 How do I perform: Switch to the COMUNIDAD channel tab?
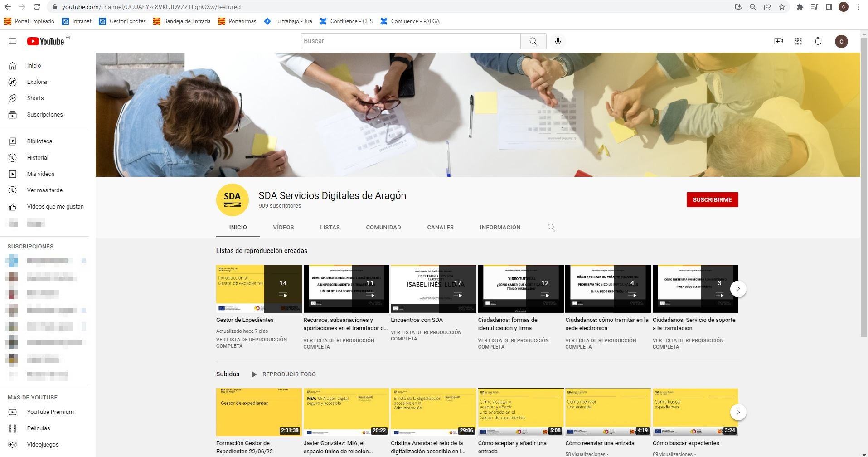pyautogui.click(x=383, y=228)
